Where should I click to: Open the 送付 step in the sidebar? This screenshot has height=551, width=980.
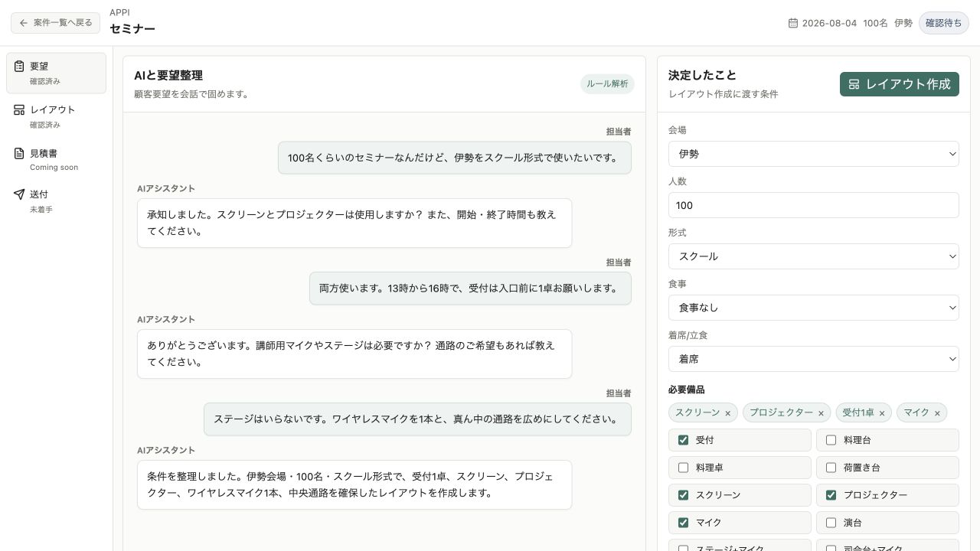coord(56,201)
